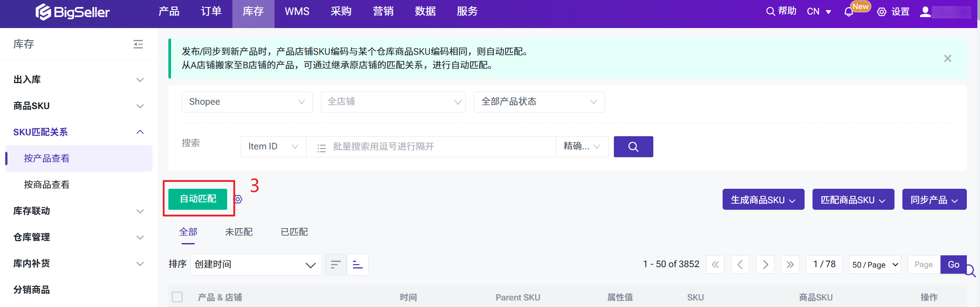The width and height of the screenshot is (980, 307).
Task: Open the notification bell
Action: (848, 12)
